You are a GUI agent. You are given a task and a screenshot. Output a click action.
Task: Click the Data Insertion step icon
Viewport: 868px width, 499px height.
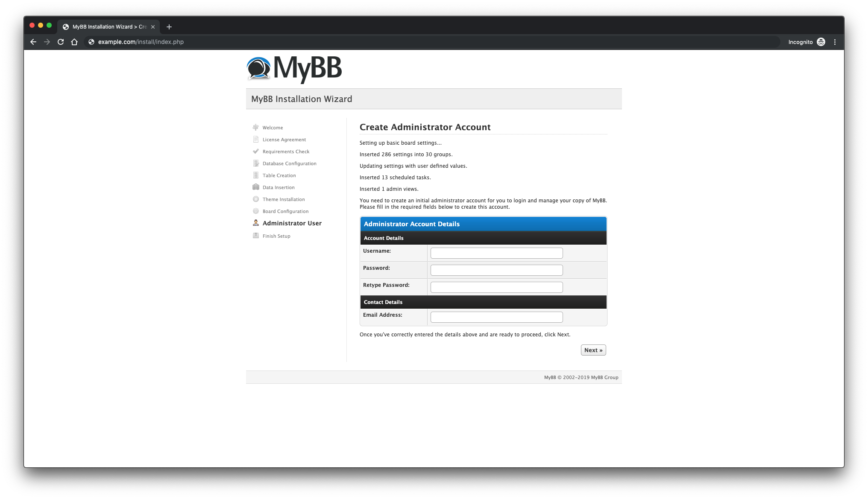click(255, 187)
